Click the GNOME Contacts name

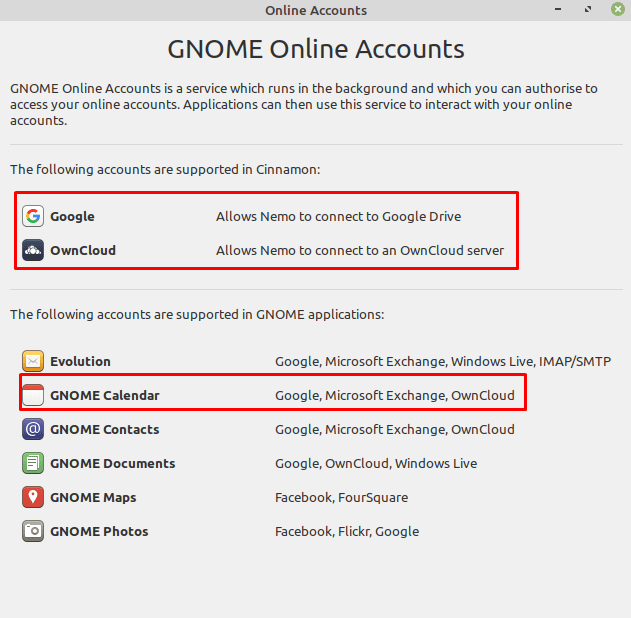105,429
